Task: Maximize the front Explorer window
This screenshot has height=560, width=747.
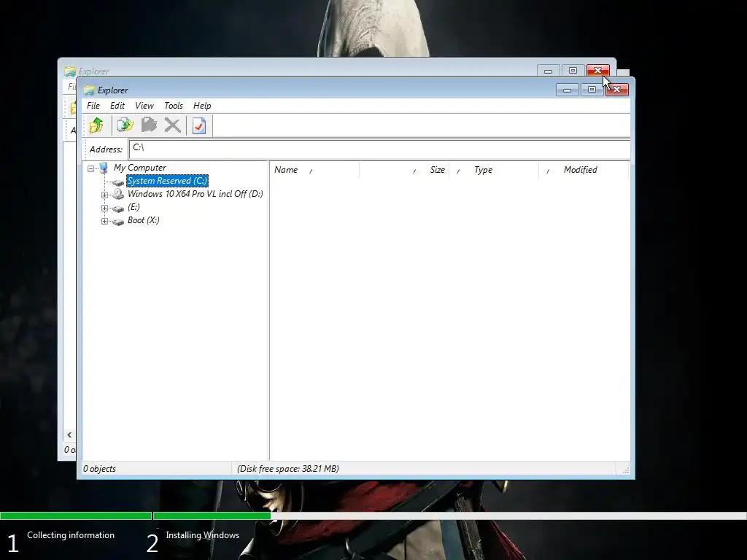Action: click(592, 90)
